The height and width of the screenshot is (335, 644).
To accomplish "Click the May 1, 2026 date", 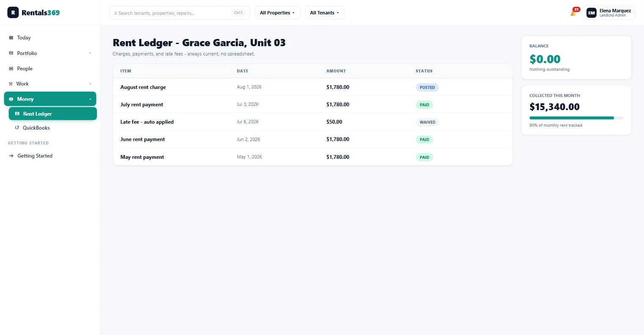I will point(249,157).
